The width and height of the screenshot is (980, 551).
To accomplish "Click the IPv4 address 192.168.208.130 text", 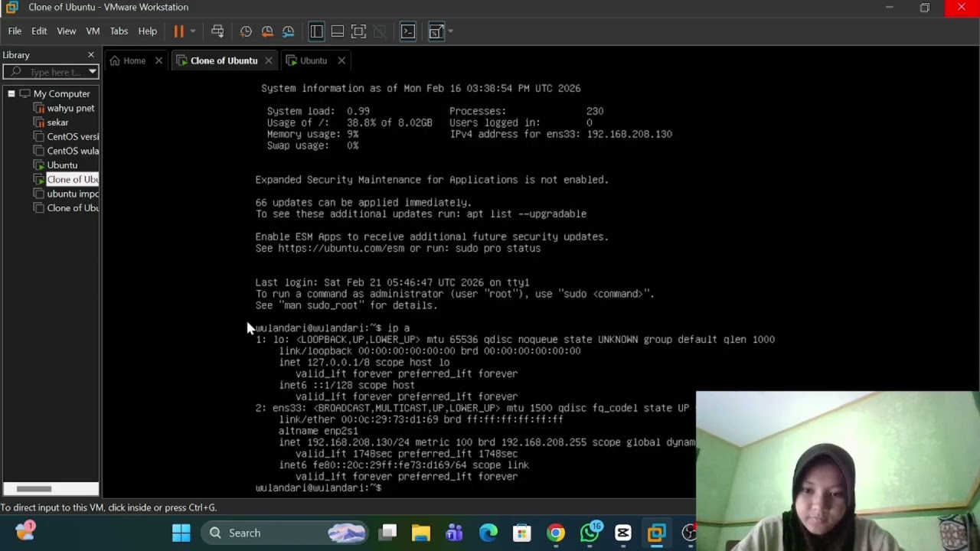I will click(629, 134).
